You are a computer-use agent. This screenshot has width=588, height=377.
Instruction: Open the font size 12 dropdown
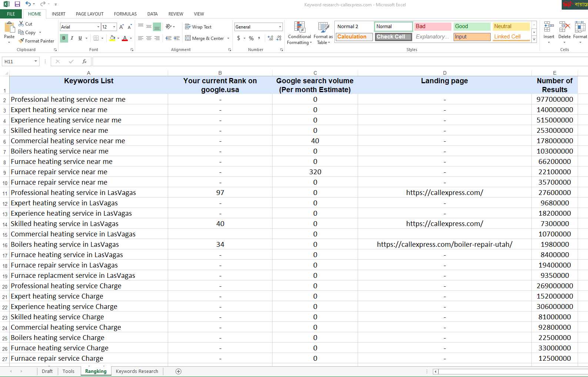point(114,27)
